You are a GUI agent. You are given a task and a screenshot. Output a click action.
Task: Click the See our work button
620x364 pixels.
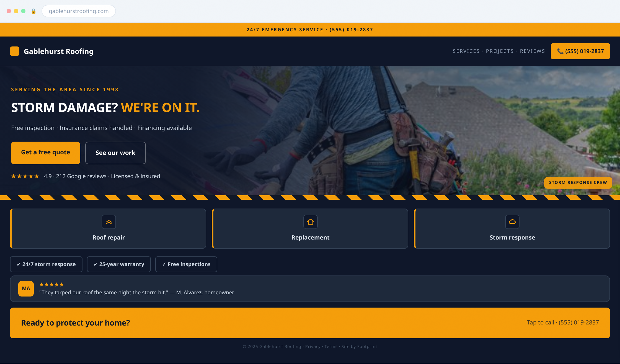pyautogui.click(x=115, y=153)
